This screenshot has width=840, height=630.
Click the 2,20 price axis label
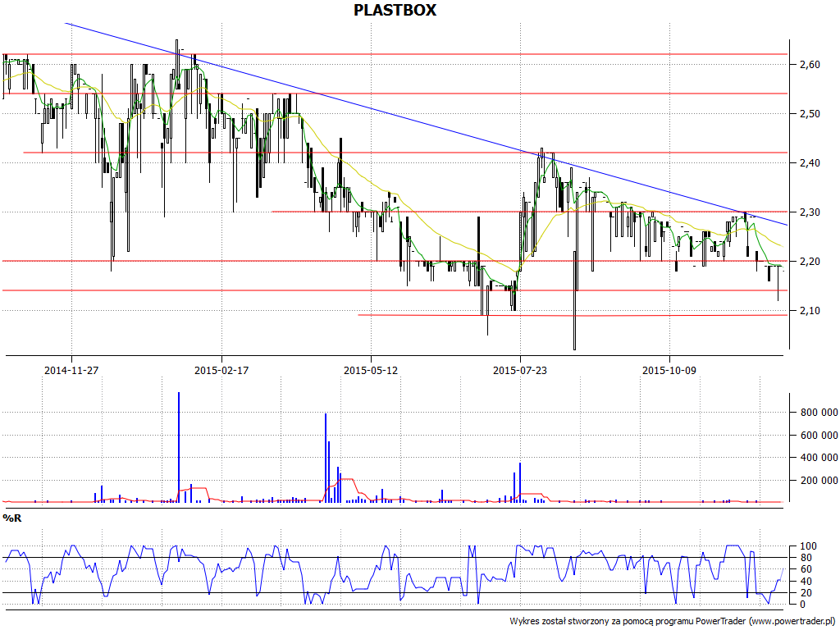809,262
